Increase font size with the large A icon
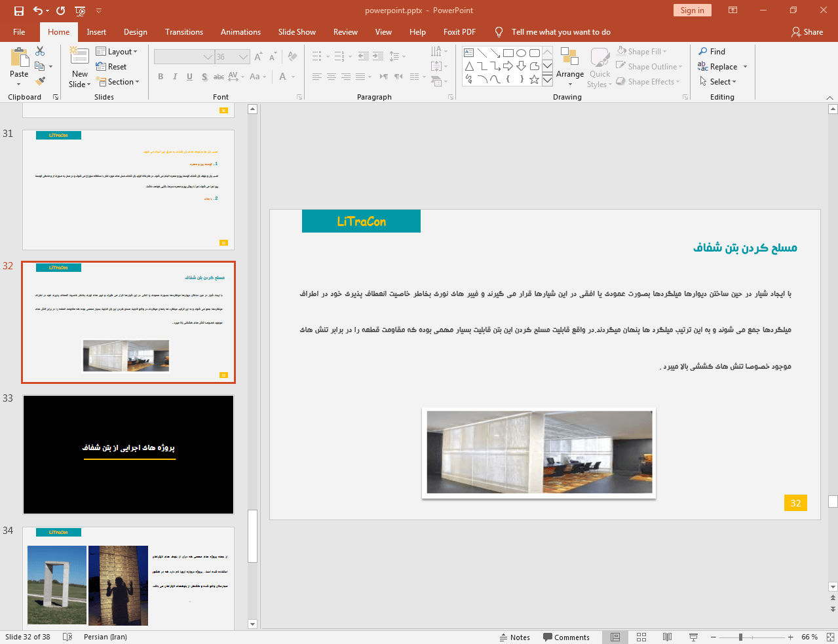 coord(258,57)
